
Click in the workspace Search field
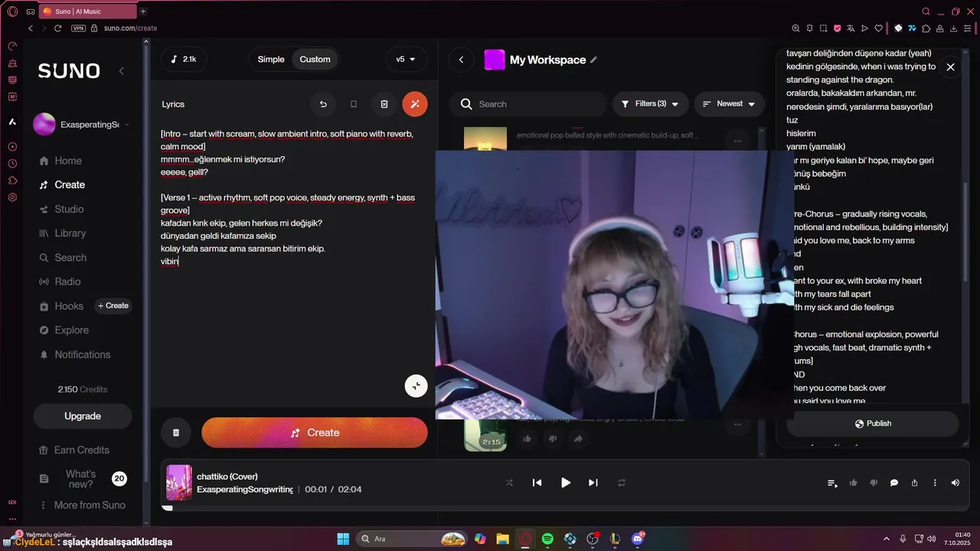[528, 104]
